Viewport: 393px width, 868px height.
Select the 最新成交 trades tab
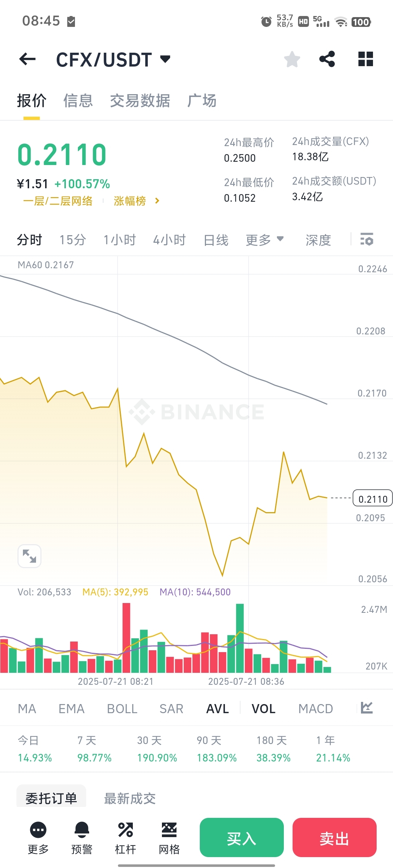130,799
